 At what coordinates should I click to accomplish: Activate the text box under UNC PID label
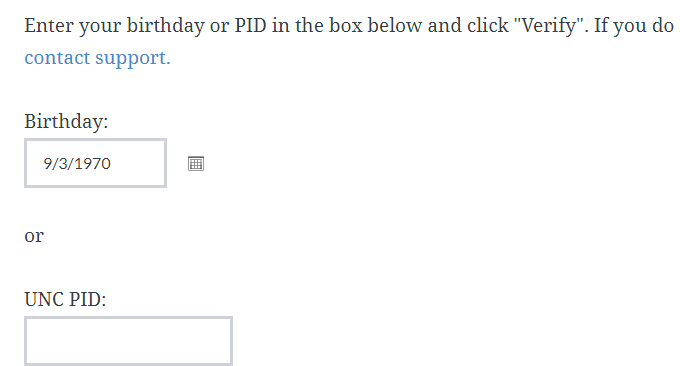[x=128, y=341]
